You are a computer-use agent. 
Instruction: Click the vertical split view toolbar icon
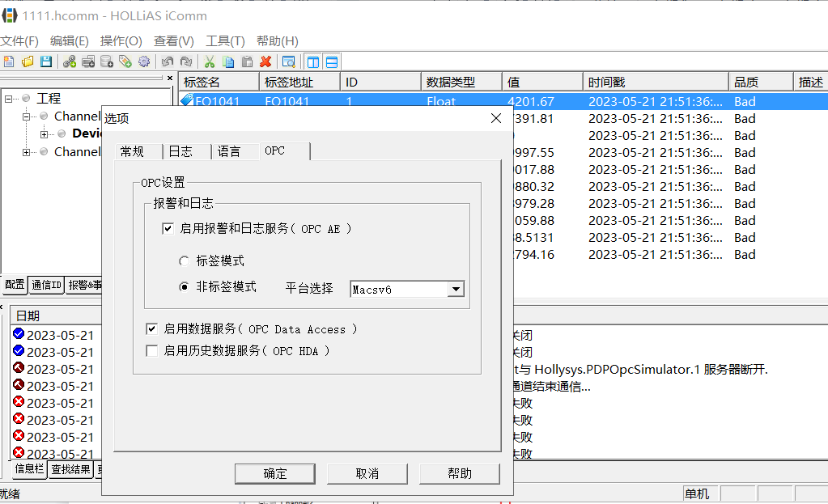point(312,61)
